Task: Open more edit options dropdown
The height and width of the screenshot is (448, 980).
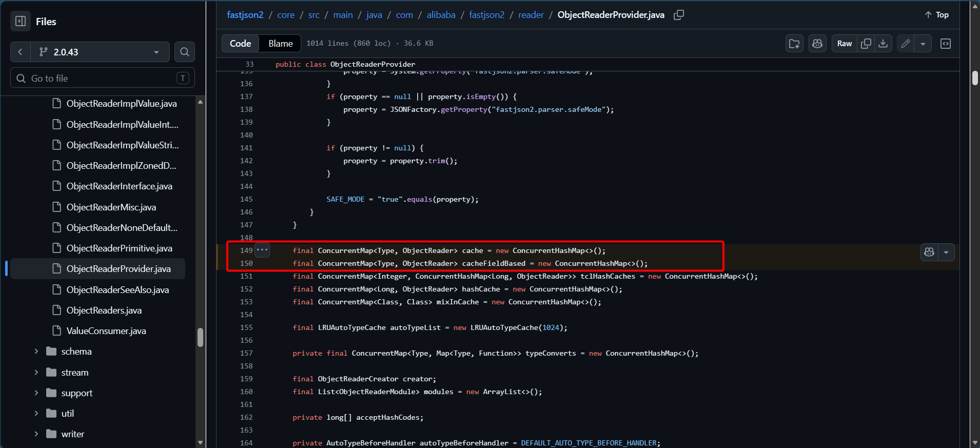Action: click(x=923, y=44)
